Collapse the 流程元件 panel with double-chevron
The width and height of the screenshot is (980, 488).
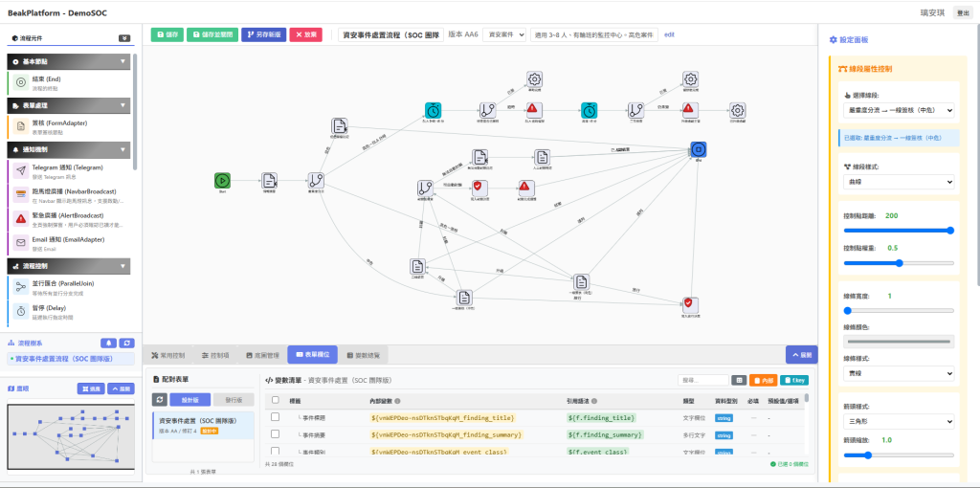125,38
